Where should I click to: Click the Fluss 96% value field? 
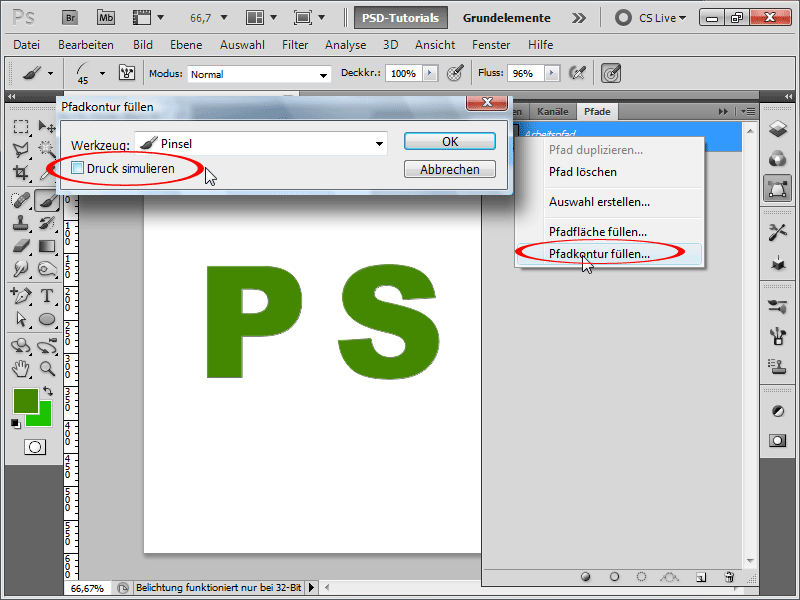click(x=524, y=73)
